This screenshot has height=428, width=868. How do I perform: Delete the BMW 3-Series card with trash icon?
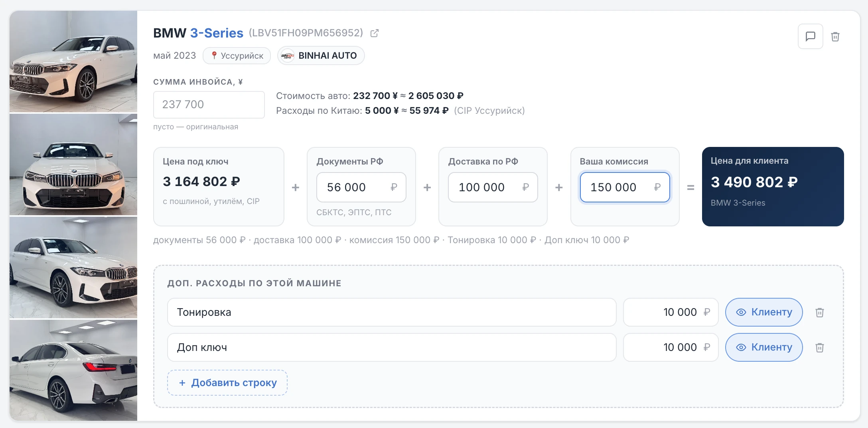tap(835, 37)
